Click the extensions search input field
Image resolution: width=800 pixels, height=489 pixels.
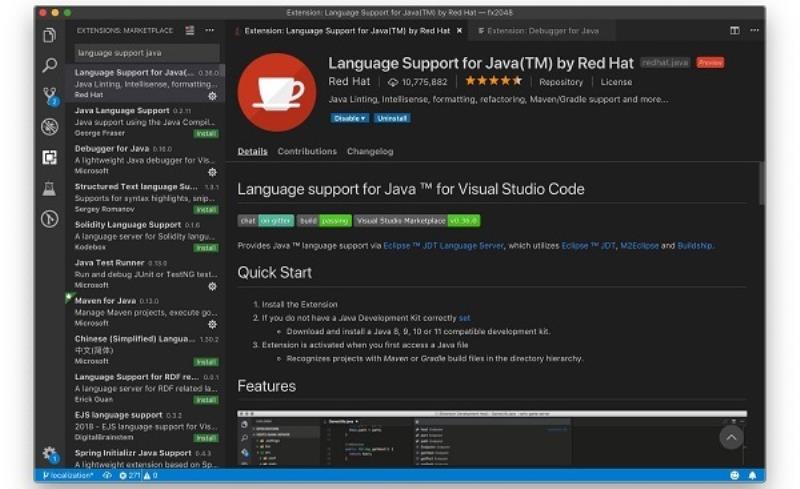pos(147,53)
